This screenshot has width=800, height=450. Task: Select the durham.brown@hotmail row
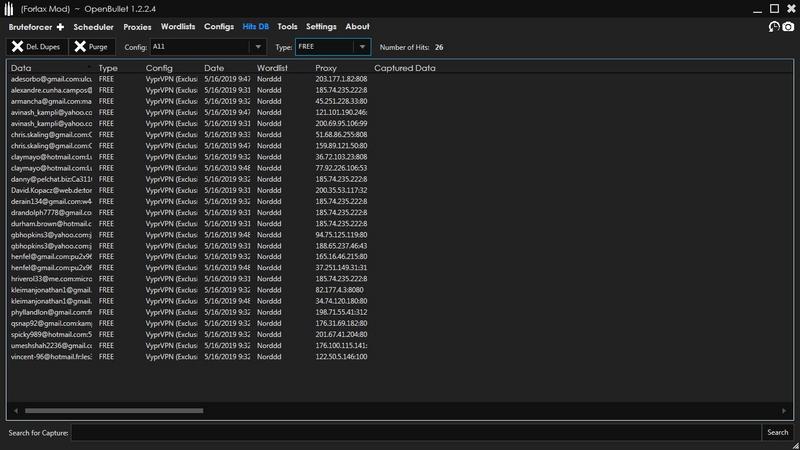pyautogui.click(x=400, y=224)
